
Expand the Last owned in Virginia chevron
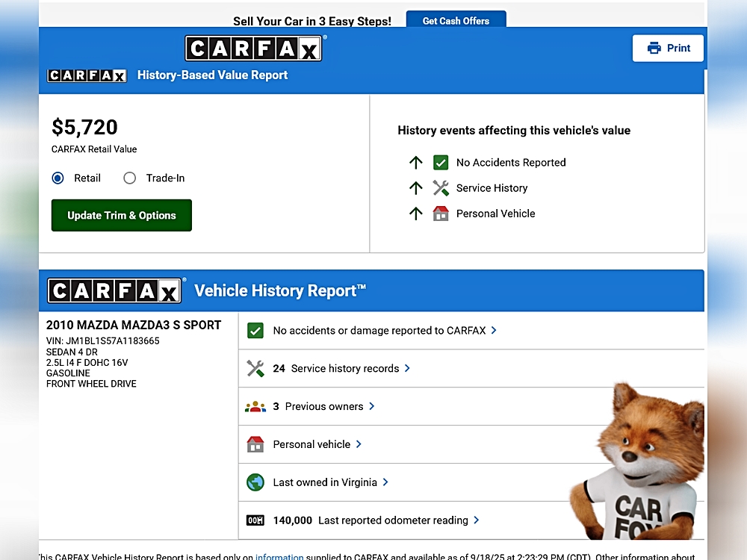[x=385, y=482]
